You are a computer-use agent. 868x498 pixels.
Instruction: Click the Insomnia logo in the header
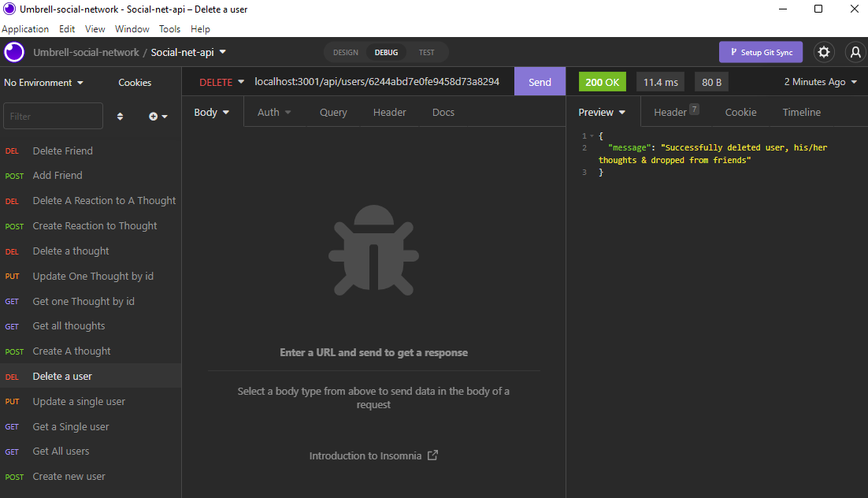(13, 52)
